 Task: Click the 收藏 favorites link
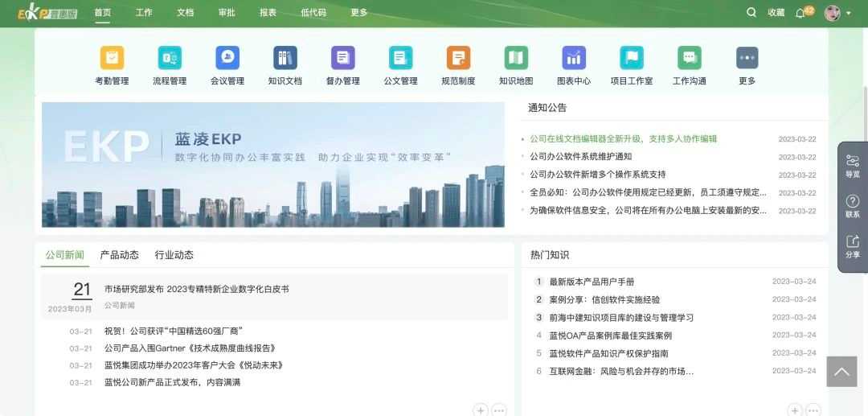pyautogui.click(x=776, y=13)
